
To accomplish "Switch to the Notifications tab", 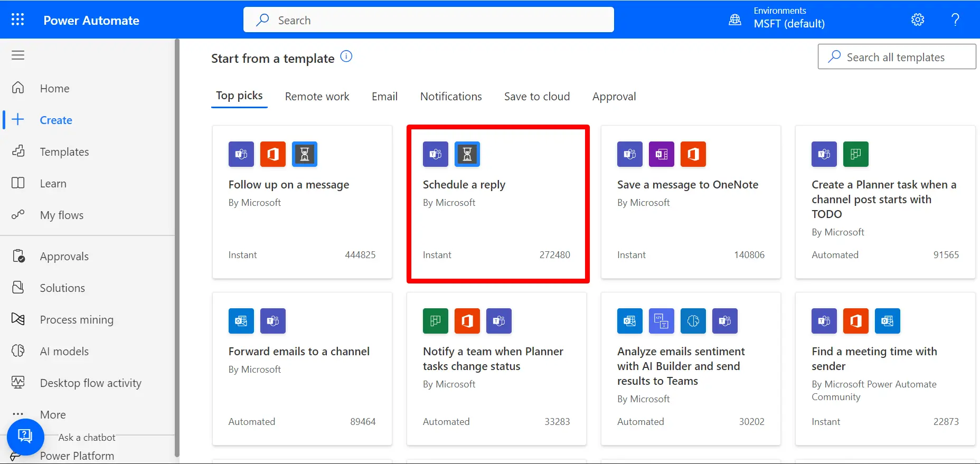I will [451, 97].
